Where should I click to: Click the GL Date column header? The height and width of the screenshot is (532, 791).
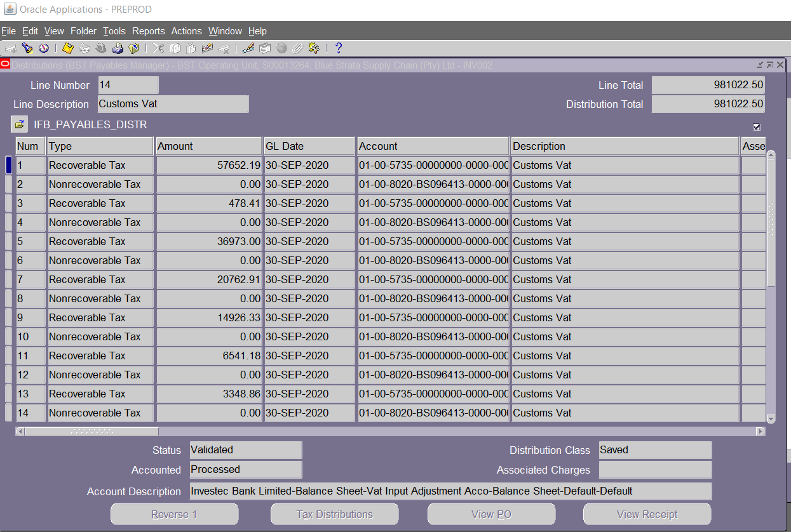pos(309,146)
